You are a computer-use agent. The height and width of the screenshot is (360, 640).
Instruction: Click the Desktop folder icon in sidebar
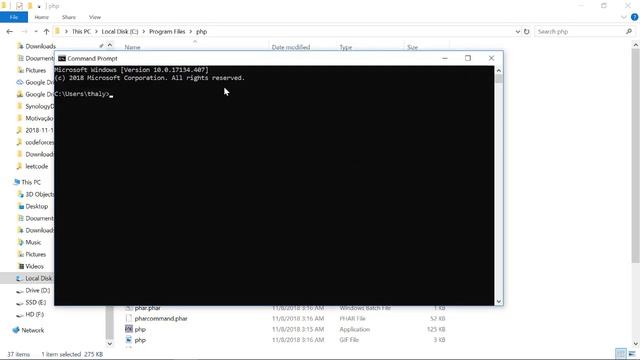click(21, 206)
